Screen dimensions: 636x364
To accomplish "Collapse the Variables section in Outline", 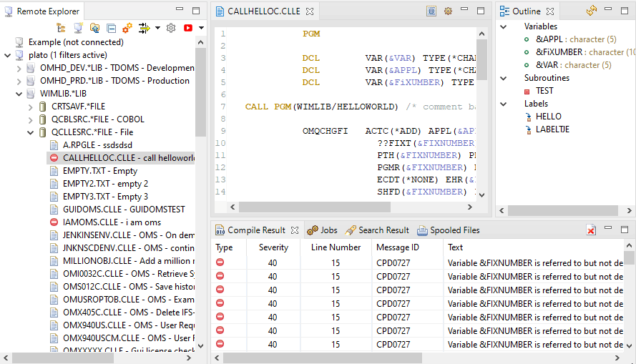I will pyautogui.click(x=504, y=26).
